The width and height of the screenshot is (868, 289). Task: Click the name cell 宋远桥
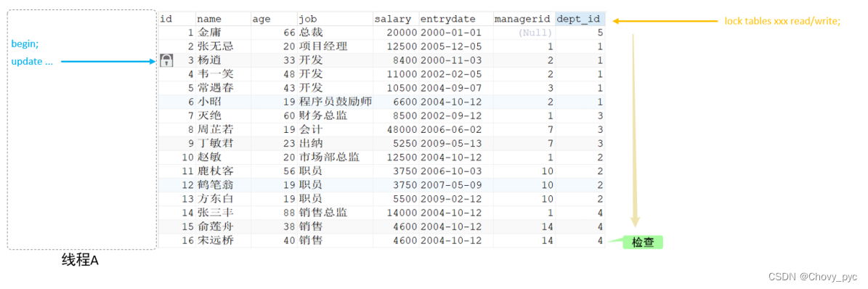point(223,240)
